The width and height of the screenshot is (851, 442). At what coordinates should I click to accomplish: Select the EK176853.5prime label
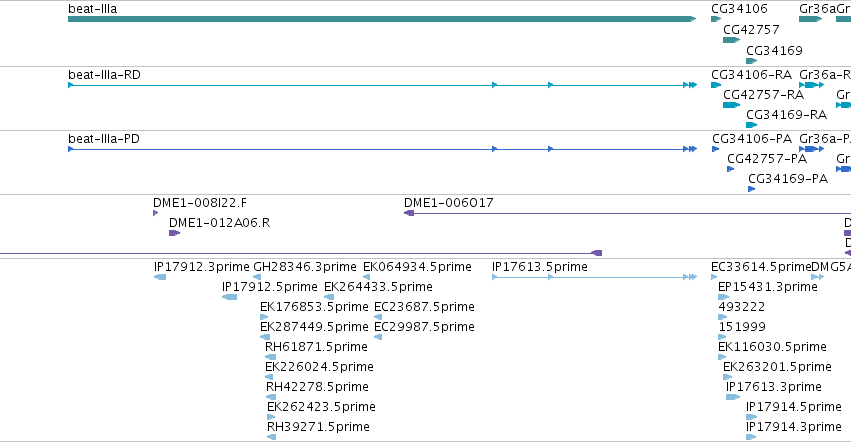314,307
